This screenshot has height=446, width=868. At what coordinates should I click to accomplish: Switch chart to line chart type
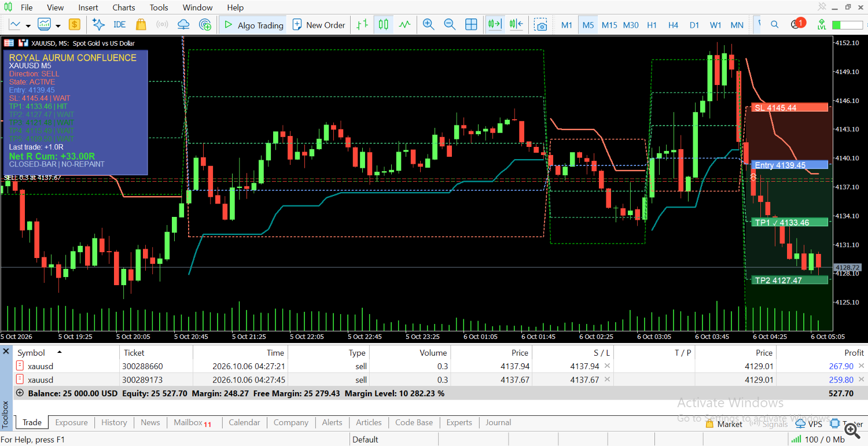404,24
